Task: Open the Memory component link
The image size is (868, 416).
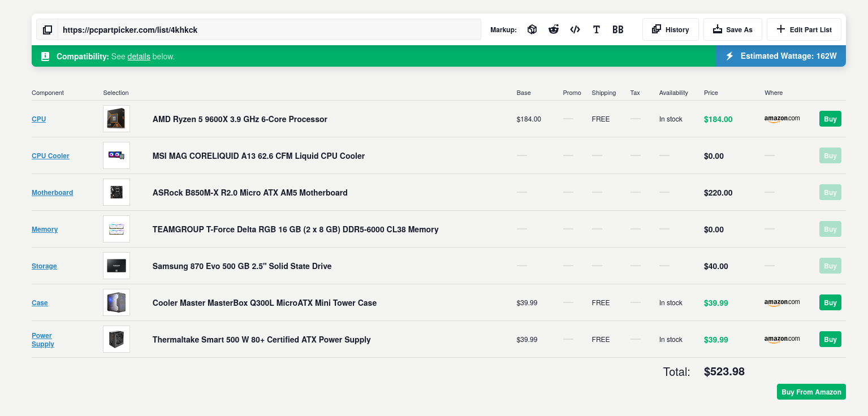Action: pyautogui.click(x=45, y=229)
